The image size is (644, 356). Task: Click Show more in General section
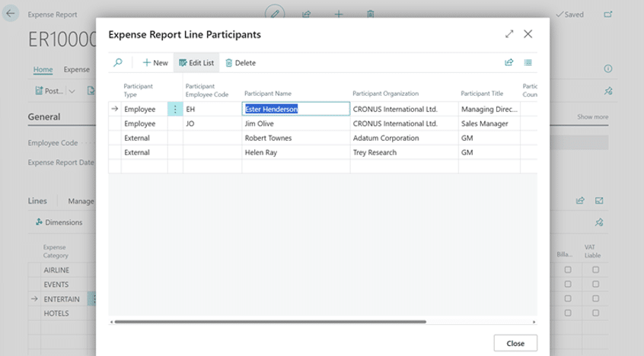tap(592, 117)
